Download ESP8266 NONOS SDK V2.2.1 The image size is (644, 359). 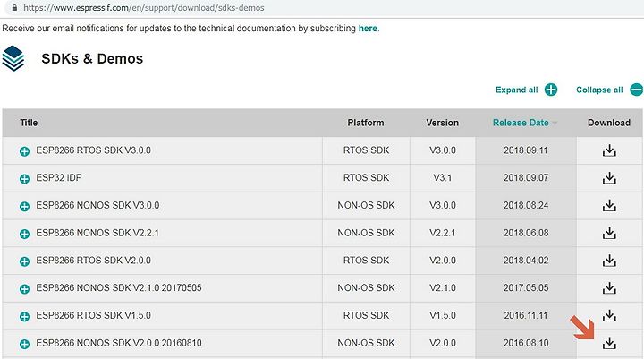(609, 233)
